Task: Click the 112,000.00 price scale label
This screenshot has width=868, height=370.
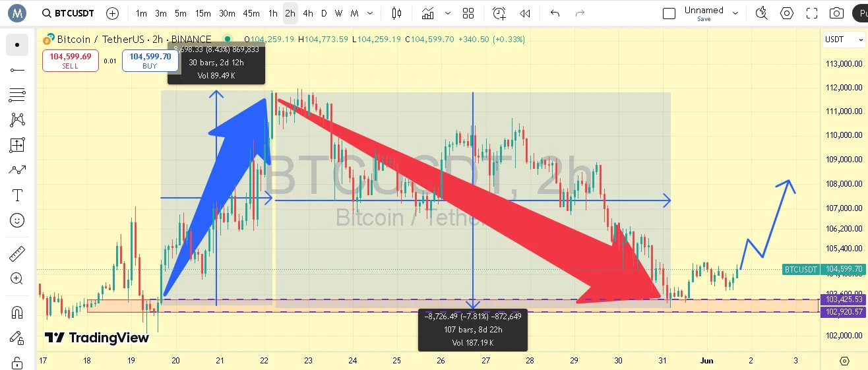Action: pyautogui.click(x=844, y=88)
